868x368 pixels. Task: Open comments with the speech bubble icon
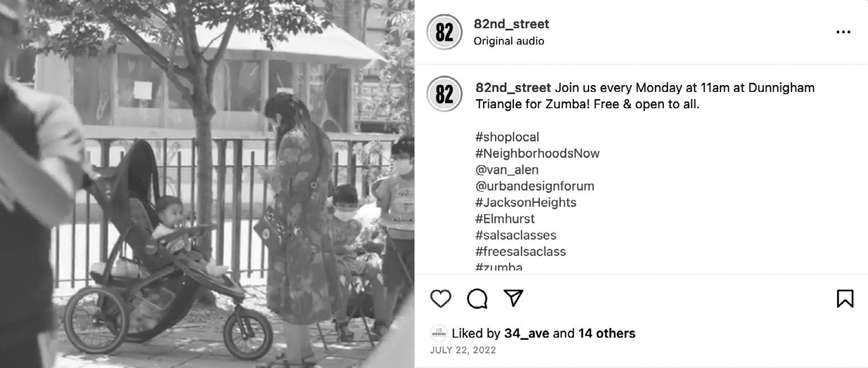pos(477,299)
